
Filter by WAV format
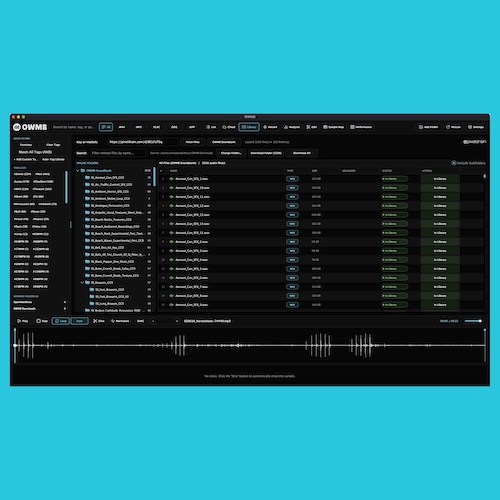click(x=122, y=127)
